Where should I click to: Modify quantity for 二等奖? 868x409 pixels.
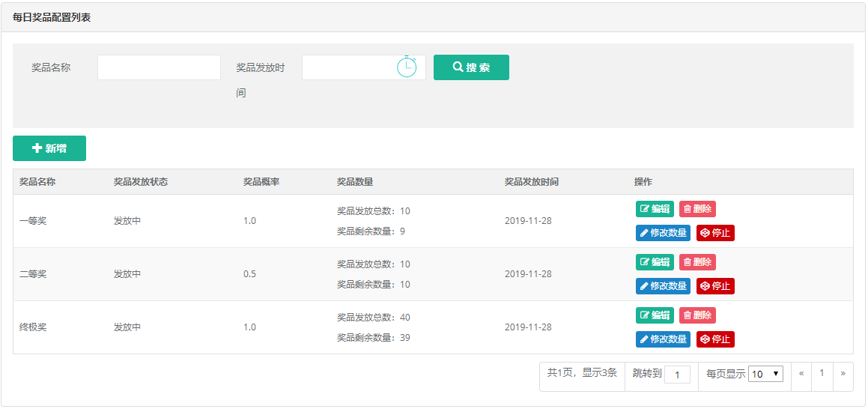tap(664, 286)
